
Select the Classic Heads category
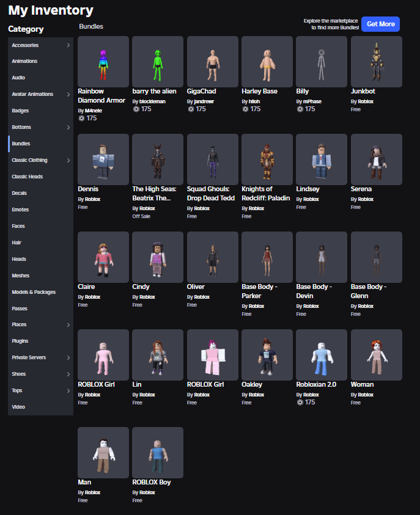[x=41, y=177]
